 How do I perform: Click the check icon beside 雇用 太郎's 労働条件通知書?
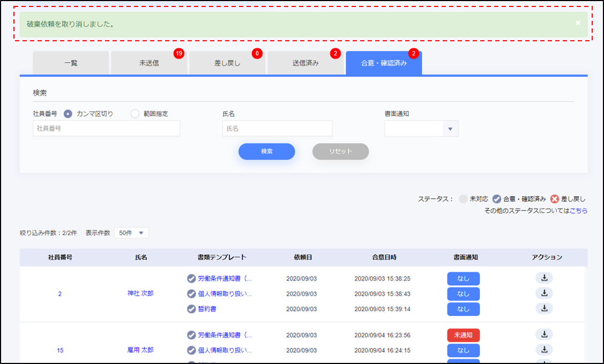tap(191, 335)
